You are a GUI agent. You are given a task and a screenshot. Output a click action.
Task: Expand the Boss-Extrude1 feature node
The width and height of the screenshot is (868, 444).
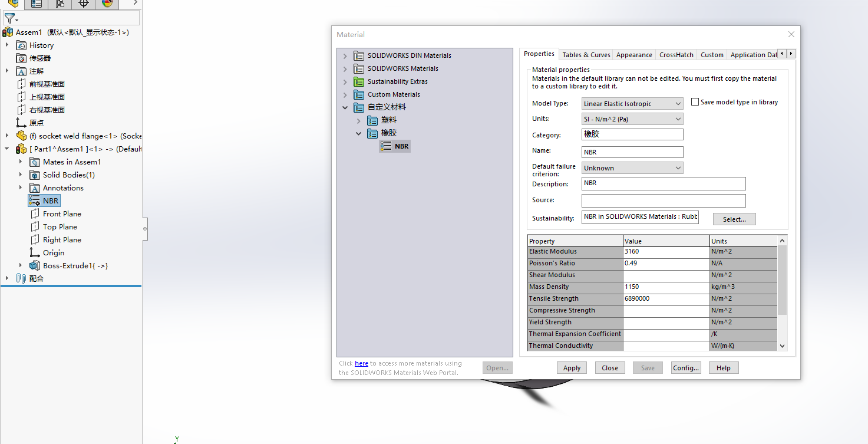point(21,266)
